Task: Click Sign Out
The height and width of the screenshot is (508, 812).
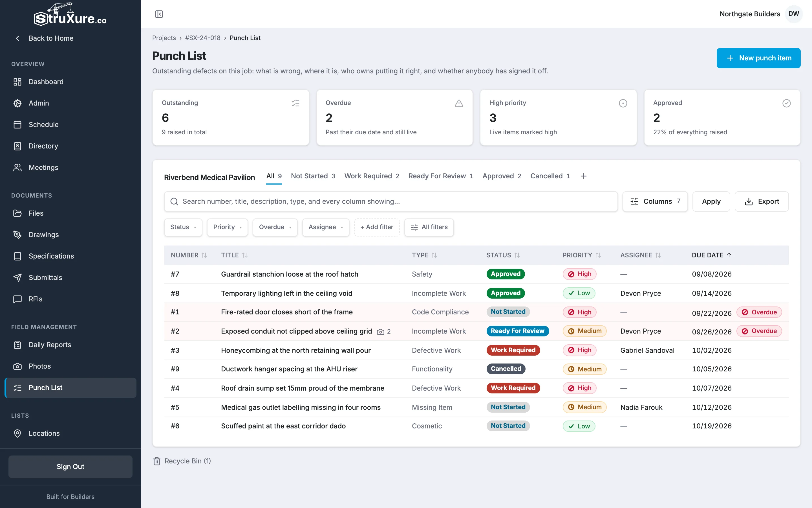Action: (x=70, y=467)
